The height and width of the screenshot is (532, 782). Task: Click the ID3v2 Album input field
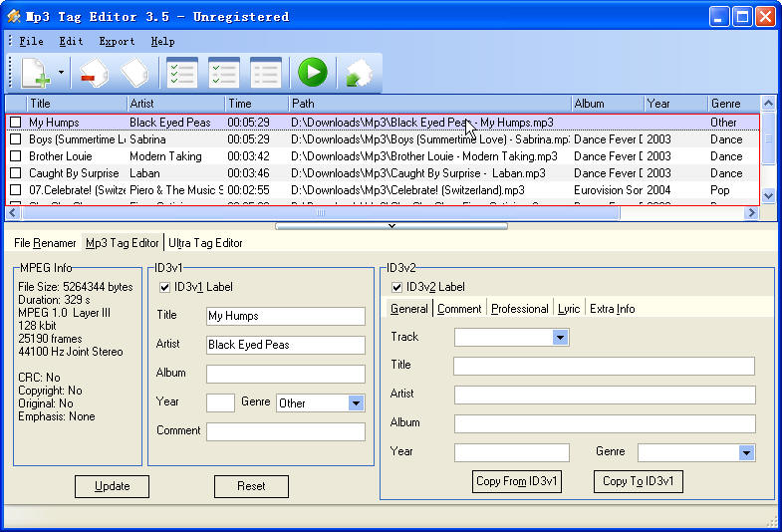click(605, 423)
